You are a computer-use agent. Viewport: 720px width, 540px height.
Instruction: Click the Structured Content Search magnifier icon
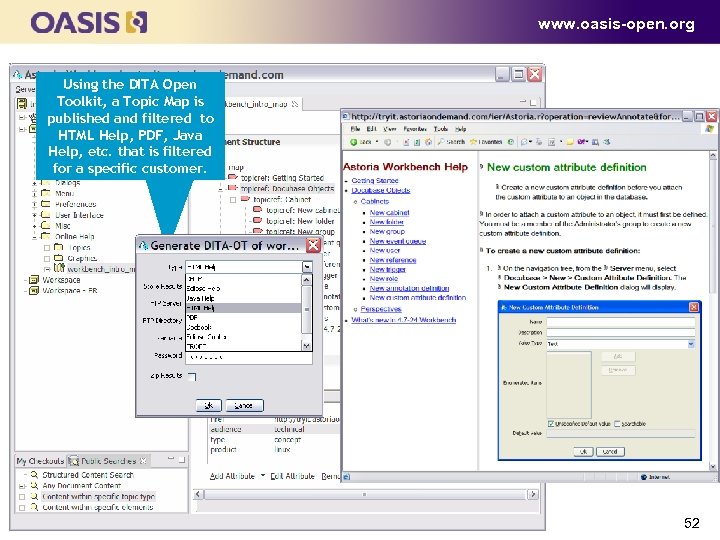click(x=34, y=475)
